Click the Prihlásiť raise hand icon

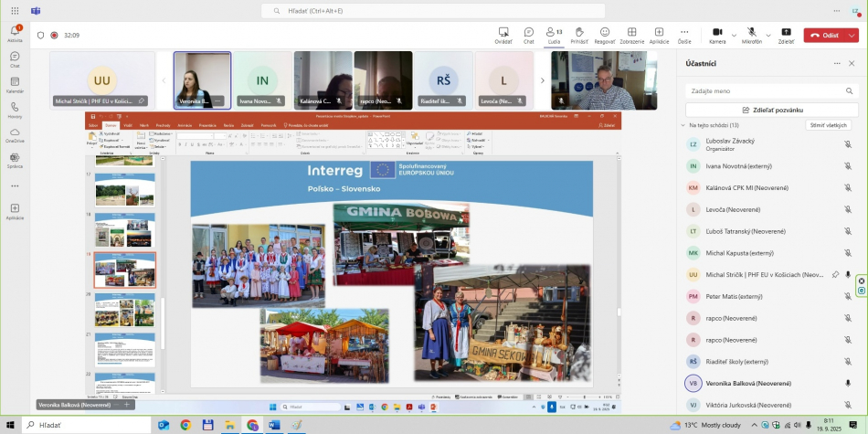[x=579, y=32]
